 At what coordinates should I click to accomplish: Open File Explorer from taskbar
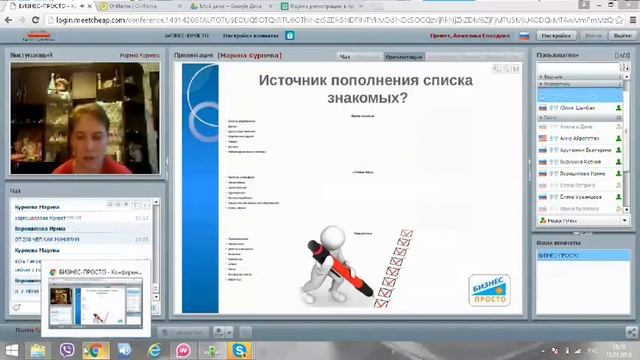pyautogui.click(x=38, y=351)
